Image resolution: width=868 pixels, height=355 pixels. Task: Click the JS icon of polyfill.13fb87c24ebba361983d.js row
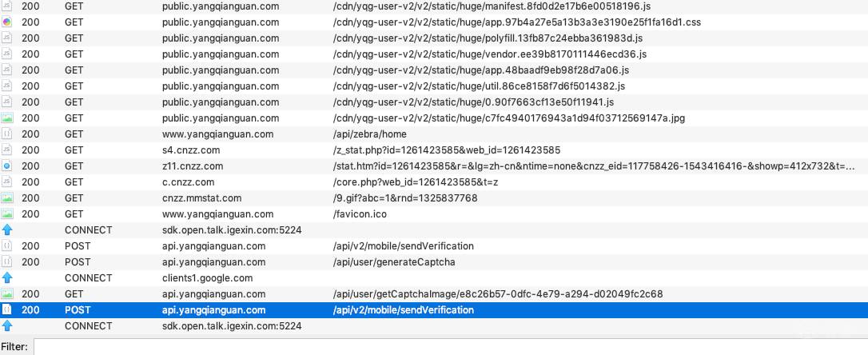coord(6,38)
